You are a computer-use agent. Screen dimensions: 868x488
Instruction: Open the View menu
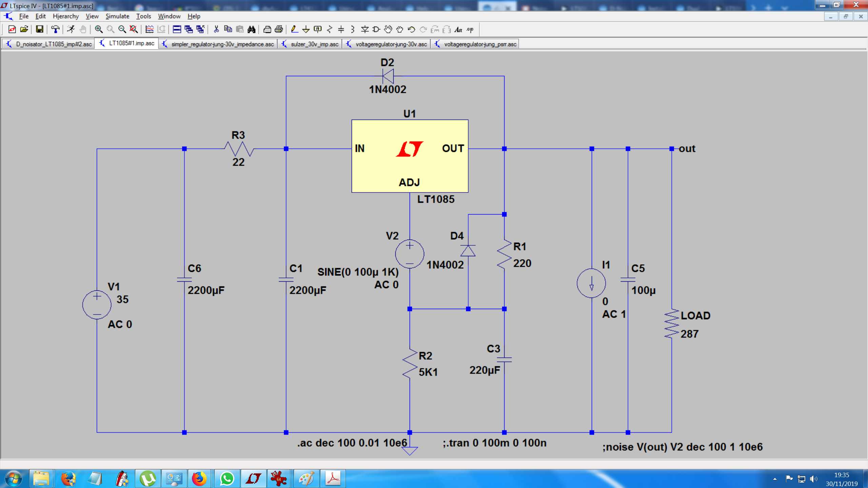[92, 16]
